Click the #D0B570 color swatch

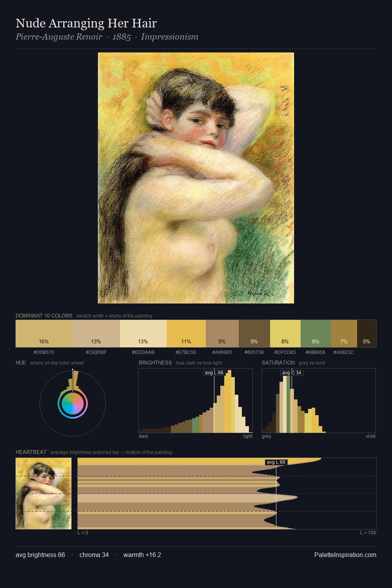pyautogui.click(x=44, y=334)
